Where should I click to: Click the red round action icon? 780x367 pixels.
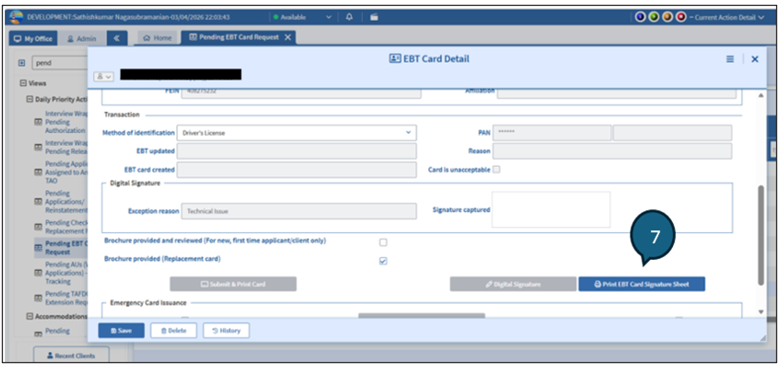(681, 17)
